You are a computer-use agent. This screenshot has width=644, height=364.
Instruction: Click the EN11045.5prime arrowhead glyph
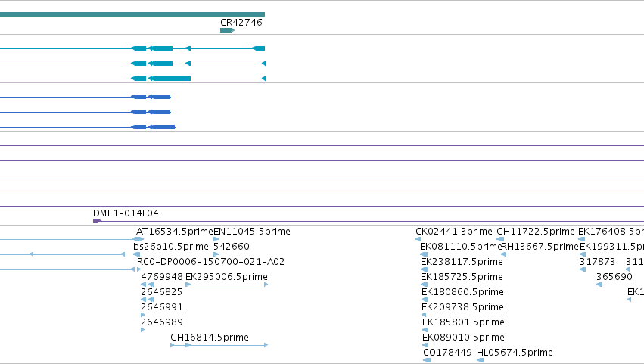(216, 239)
